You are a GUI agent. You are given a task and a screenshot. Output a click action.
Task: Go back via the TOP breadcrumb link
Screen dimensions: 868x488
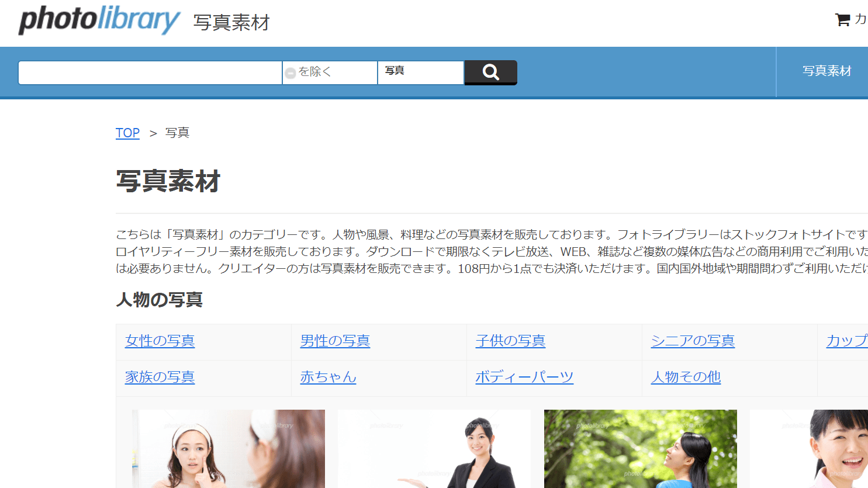point(127,133)
